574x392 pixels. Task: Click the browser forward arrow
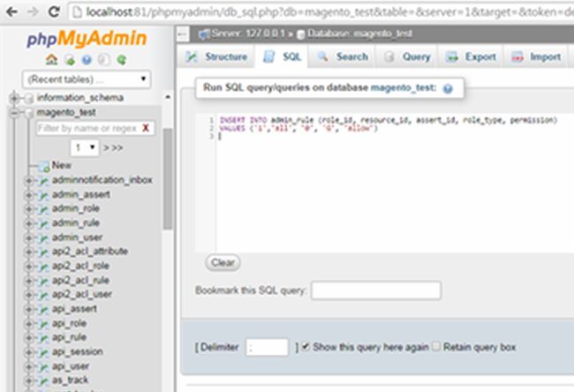(33, 12)
